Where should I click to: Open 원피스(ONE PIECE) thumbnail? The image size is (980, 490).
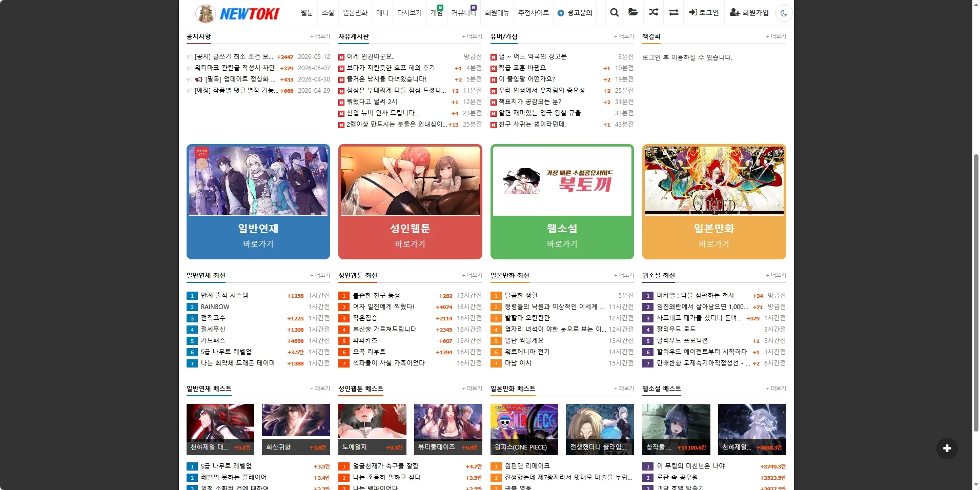pos(524,430)
